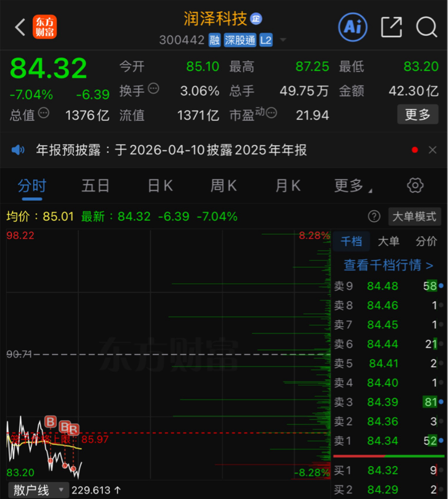Viewport: 448px width, 499px height.
Task: Tap the 买1 row price 84.32
Action: [382, 470]
